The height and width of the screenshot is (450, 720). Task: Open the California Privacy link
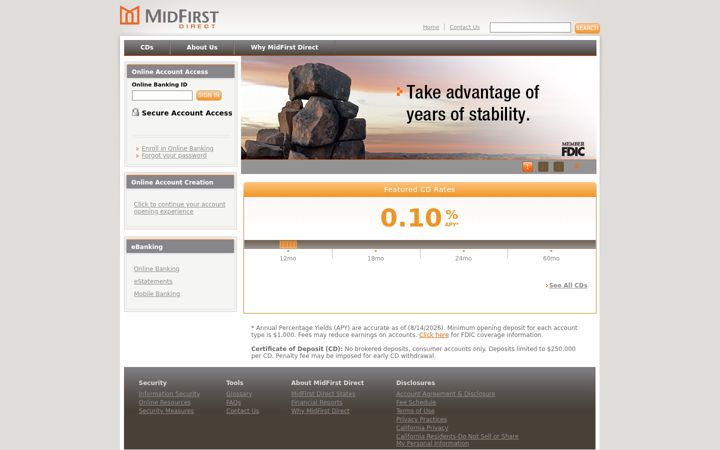422,428
